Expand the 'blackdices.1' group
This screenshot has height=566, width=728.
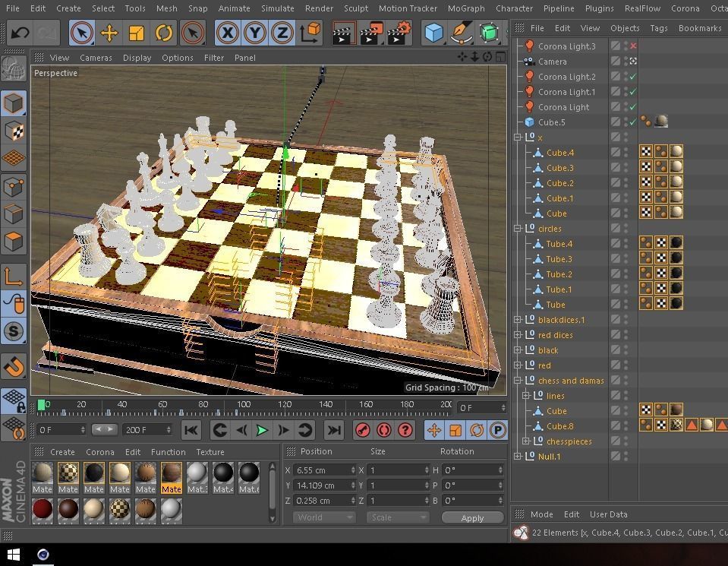coord(518,319)
